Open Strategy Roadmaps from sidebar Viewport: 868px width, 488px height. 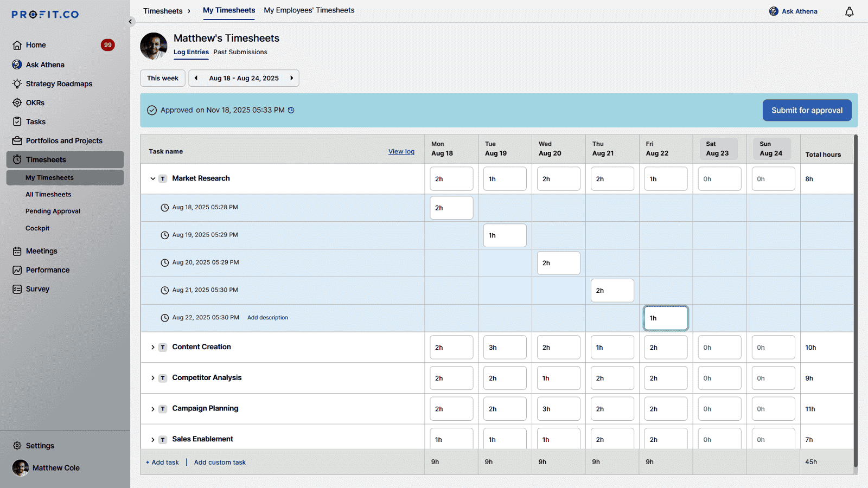59,84
